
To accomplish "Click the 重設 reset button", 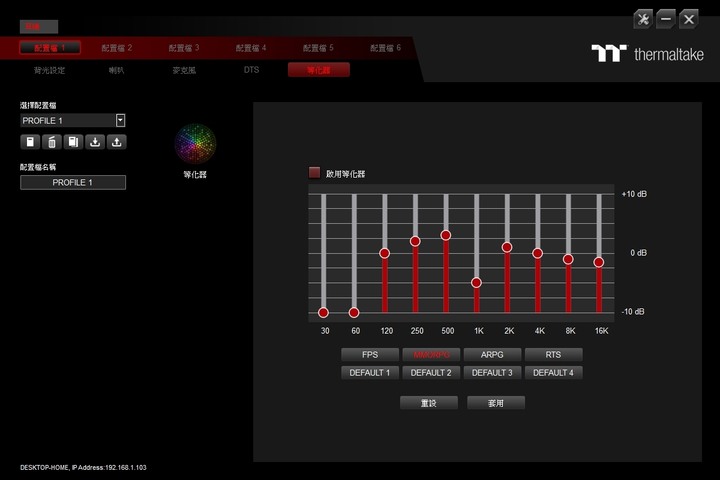I will 429,403.
